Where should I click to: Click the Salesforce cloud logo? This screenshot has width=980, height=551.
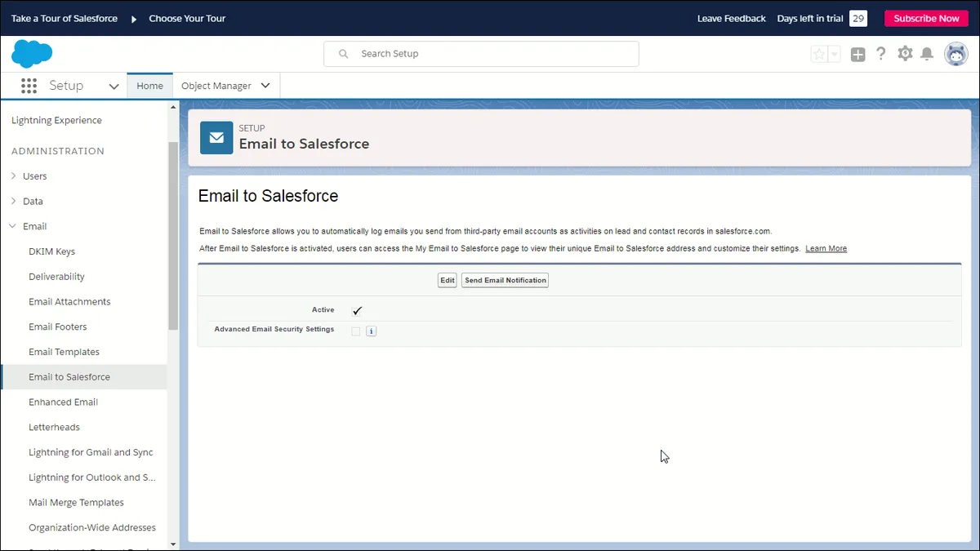click(x=32, y=54)
